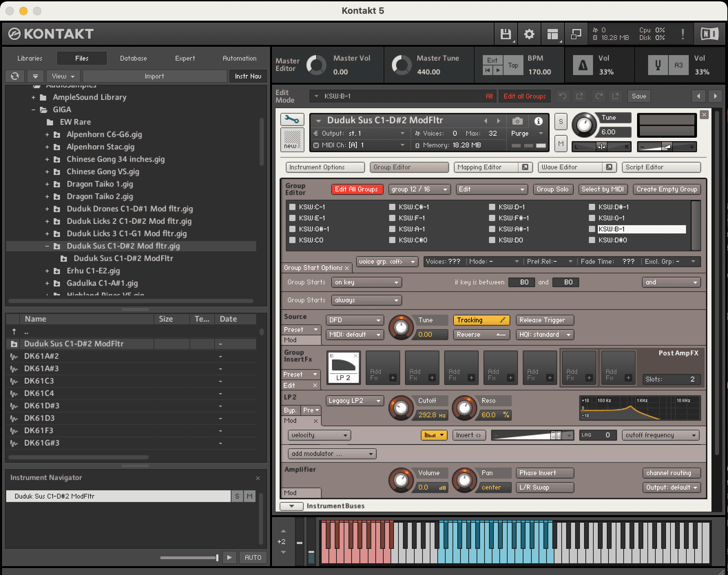This screenshot has height=575, width=728.
Task: Toggle KSW:B-1 group checkbox
Action: [x=592, y=229]
